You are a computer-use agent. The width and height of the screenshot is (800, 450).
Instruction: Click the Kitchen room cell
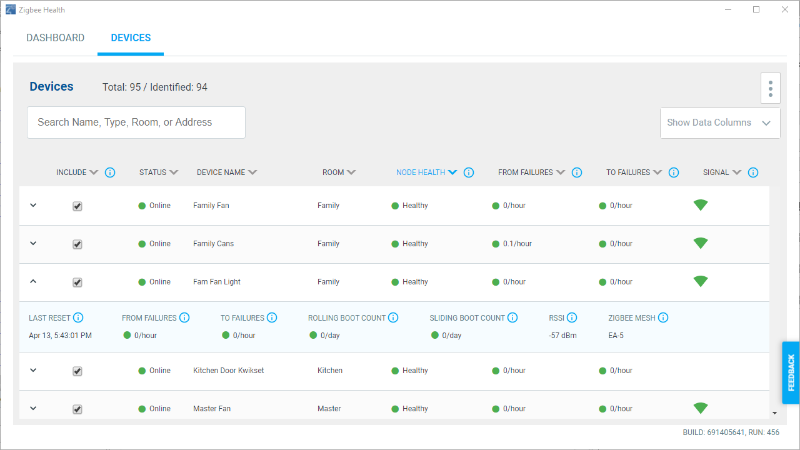[330, 370]
